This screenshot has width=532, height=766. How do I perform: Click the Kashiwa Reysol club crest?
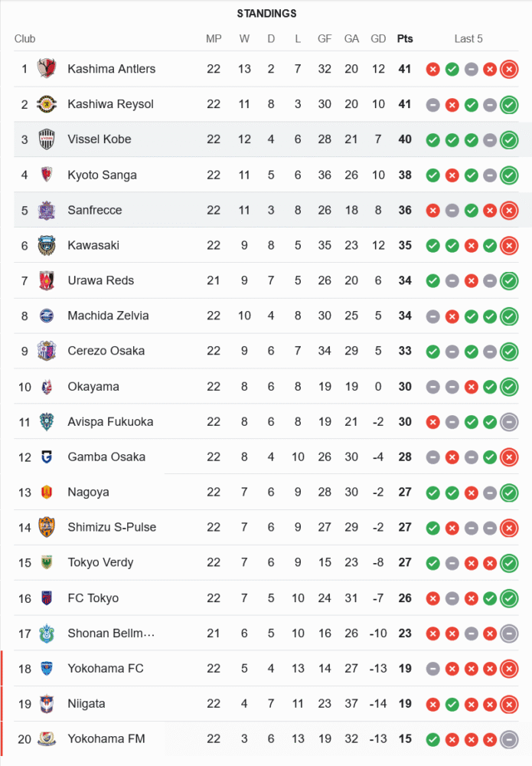click(47, 104)
